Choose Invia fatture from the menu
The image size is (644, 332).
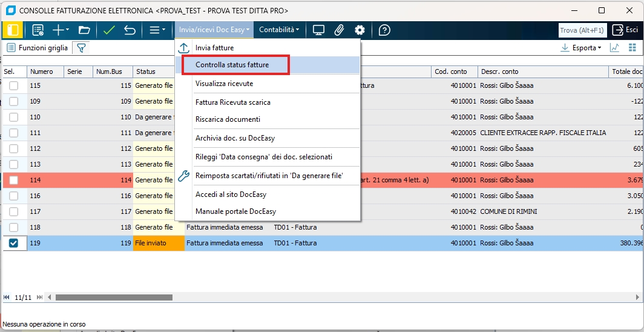coord(214,48)
